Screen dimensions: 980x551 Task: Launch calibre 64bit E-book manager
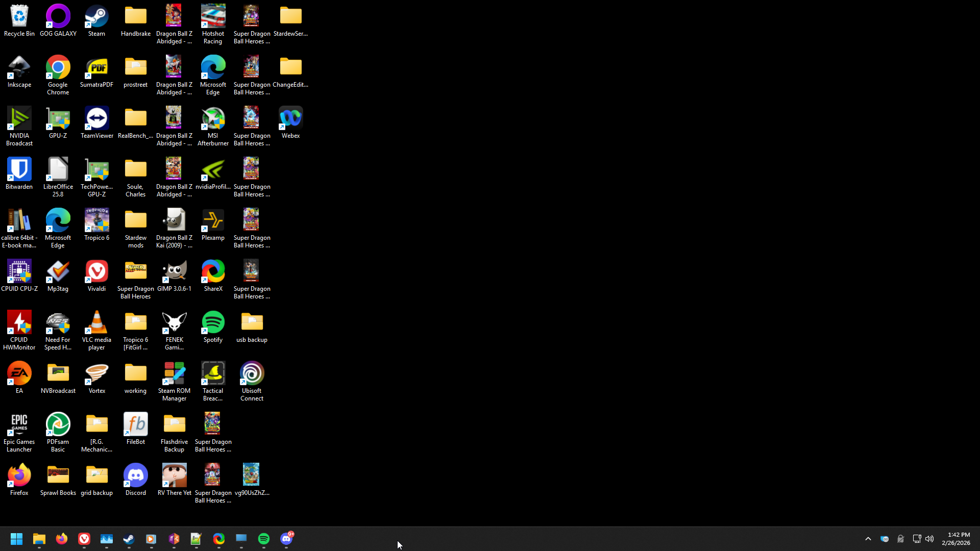(19, 229)
